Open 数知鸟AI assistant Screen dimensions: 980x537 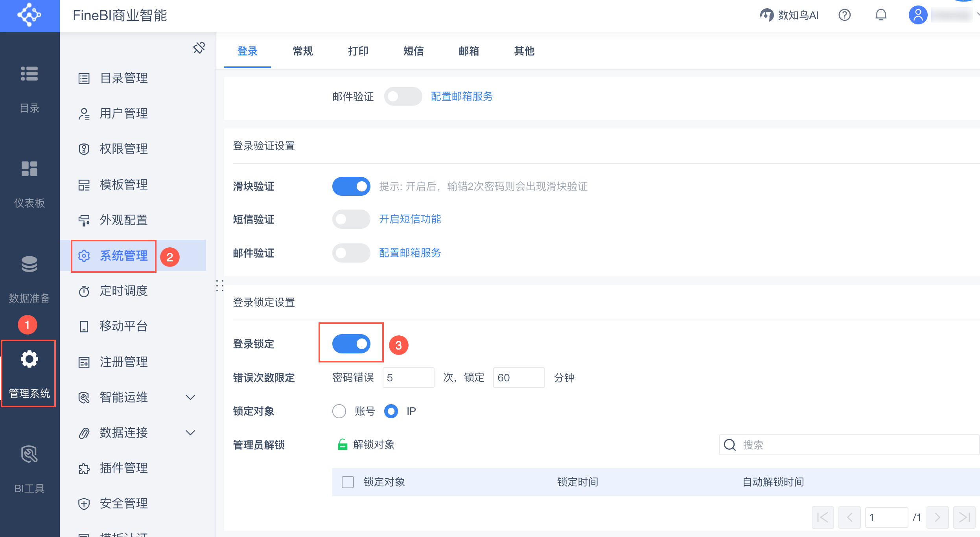click(789, 15)
